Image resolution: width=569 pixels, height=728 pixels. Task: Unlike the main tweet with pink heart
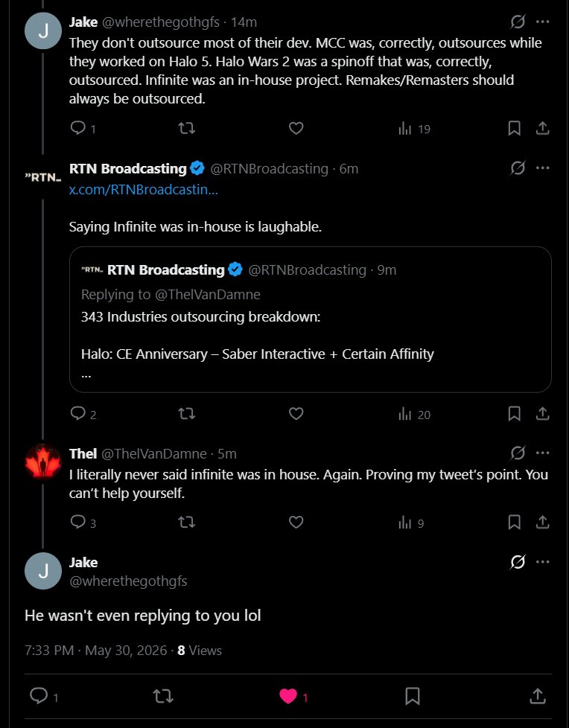288,696
